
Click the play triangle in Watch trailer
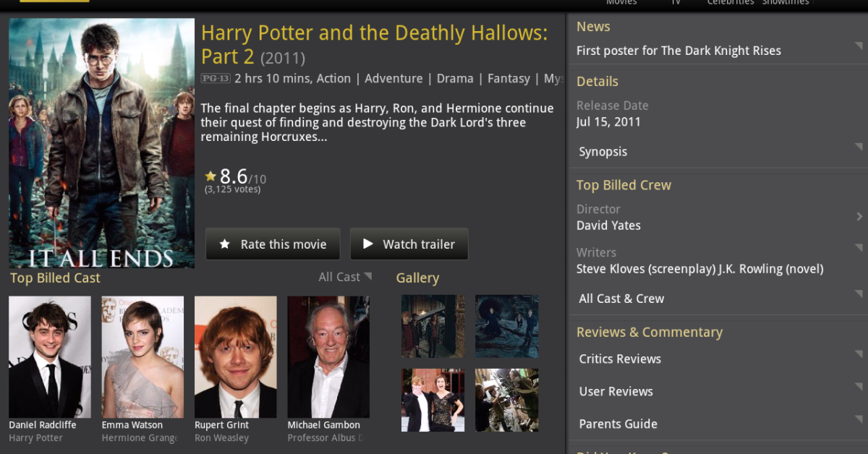[x=368, y=244]
